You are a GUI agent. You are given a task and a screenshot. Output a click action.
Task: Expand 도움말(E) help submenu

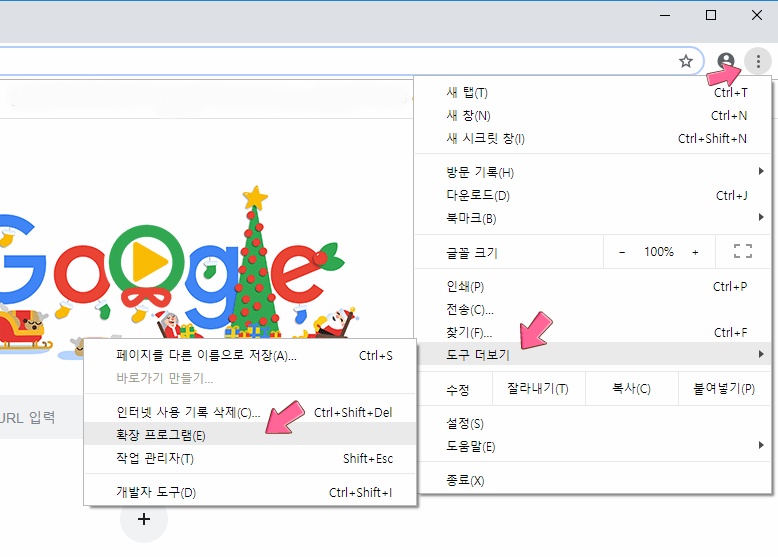pyautogui.click(x=593, y=446)
